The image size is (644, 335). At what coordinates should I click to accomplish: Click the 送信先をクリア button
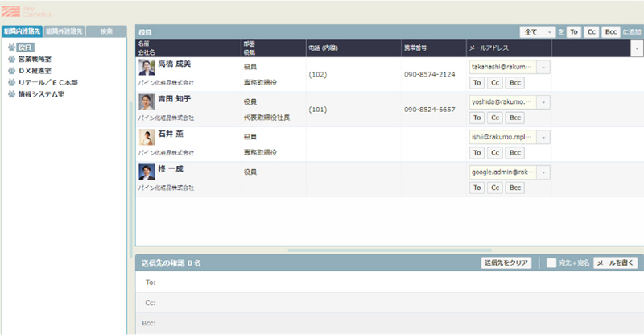(x=506, y=263)
